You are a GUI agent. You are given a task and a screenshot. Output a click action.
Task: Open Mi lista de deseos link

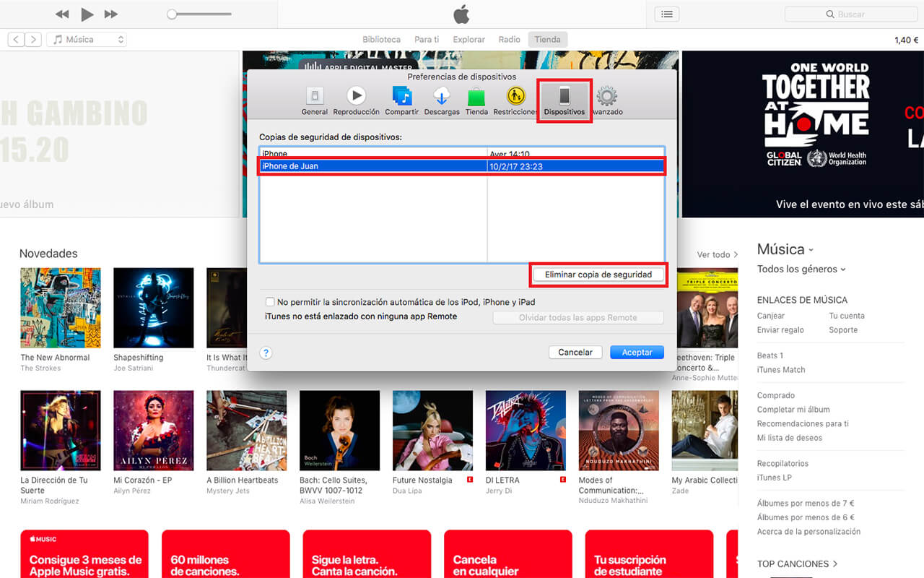coord(790,438)
